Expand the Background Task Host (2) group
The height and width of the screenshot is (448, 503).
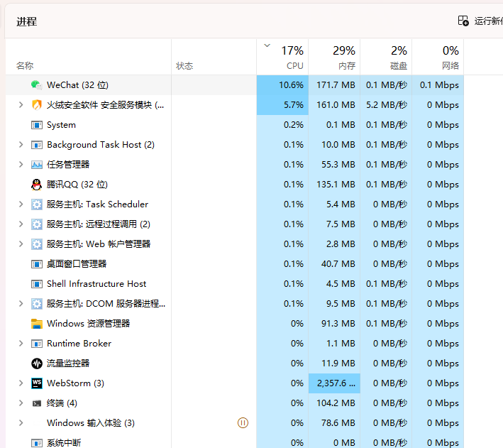tap(21, 145)
